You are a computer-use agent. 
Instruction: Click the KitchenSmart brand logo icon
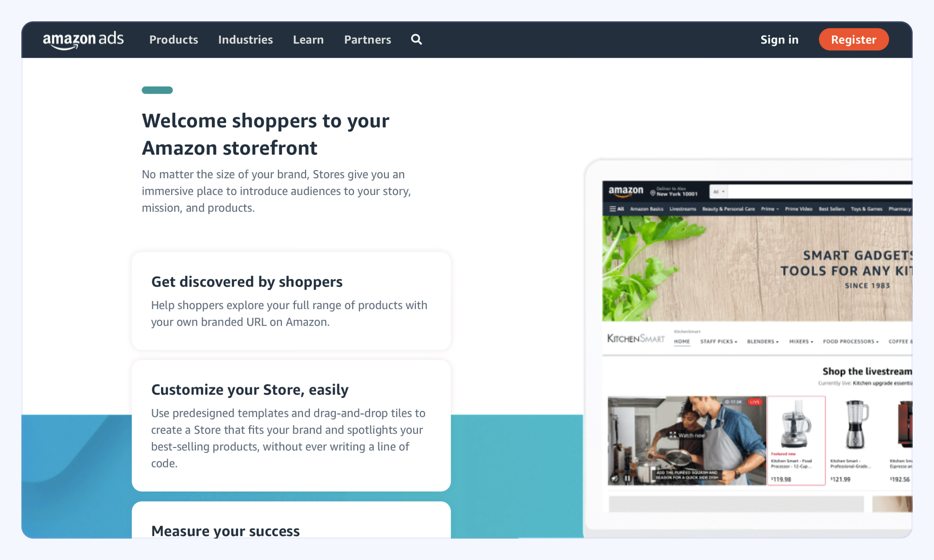pos(636,340)
